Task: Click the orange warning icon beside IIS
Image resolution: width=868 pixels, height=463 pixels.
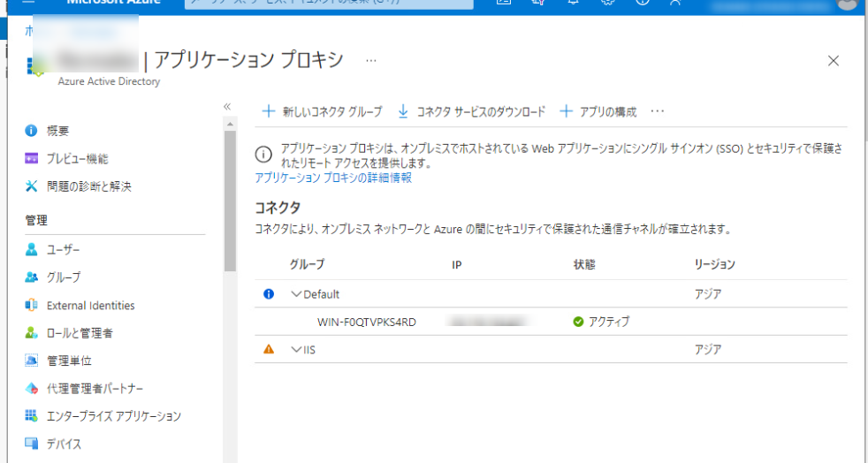Action: pos(270,349)
